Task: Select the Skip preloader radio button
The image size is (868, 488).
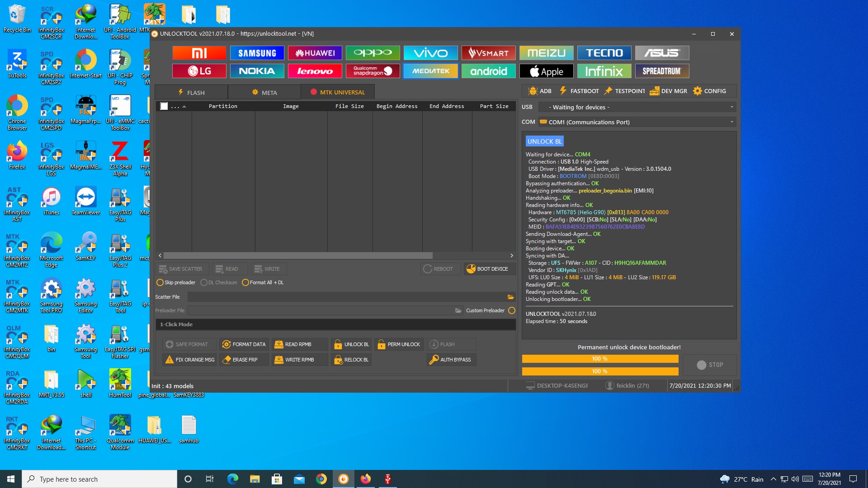Action: click(160, 282)
